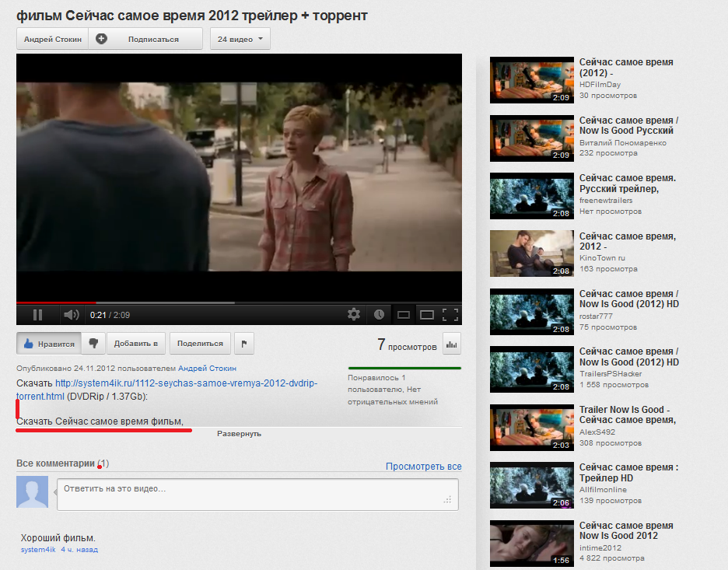Open the Allfilmonline video thumbnail
Image resolution: width=728 pixels, height=570 pixels.
click(x=531, y=485)
